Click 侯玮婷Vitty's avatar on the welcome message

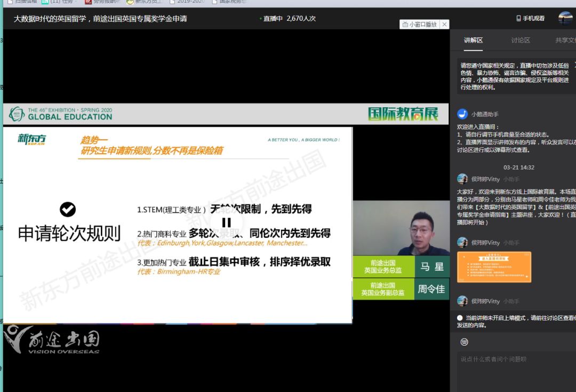coord(462,179)
